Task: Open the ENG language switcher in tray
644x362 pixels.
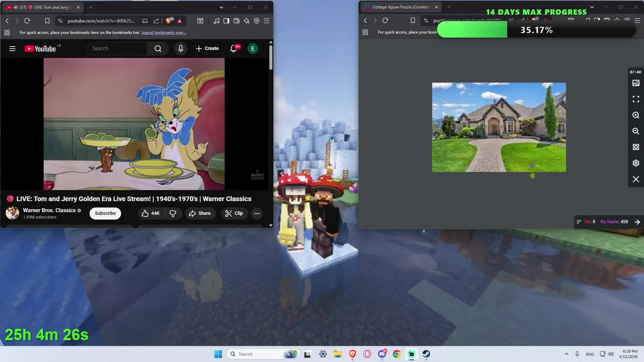Action: point(590,354)
